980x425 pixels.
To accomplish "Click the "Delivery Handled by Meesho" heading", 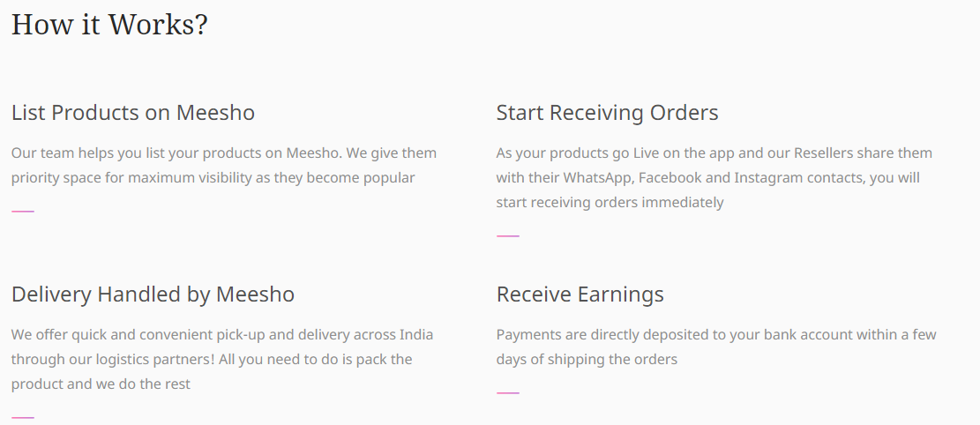I will 153,294.
